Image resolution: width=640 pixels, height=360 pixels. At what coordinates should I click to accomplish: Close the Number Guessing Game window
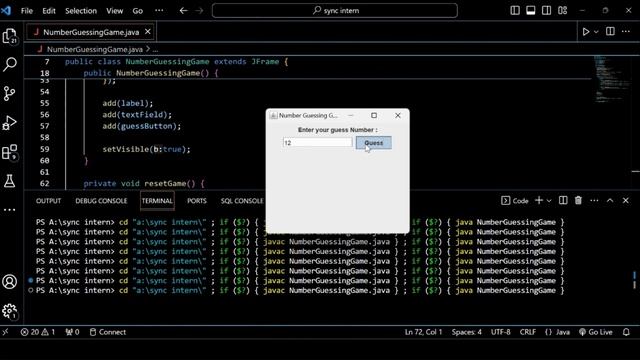(x=398, y=116)
